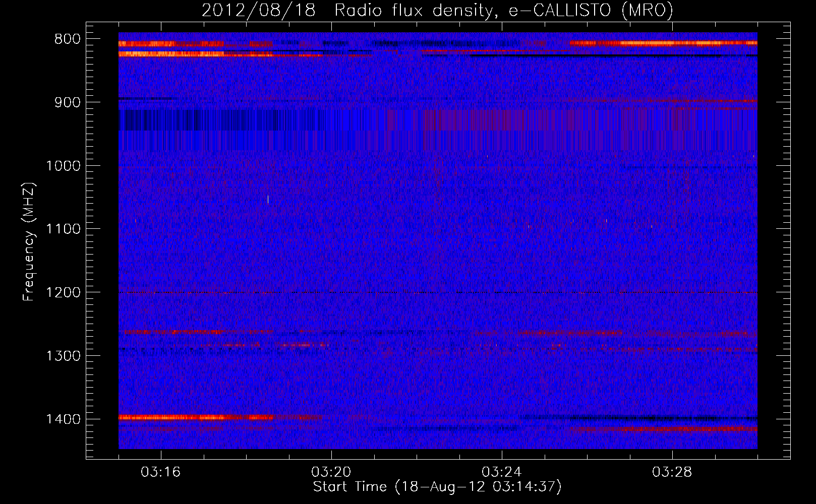Click the 1100 frequency tick label
This screenshot has width=816, height=504.
point(63,229)
